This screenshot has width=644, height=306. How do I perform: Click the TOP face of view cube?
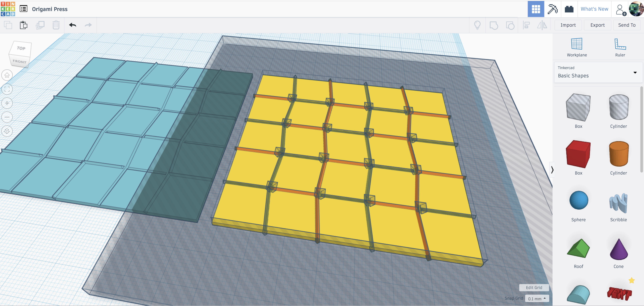pyautogui.click(x=21, y=48)
